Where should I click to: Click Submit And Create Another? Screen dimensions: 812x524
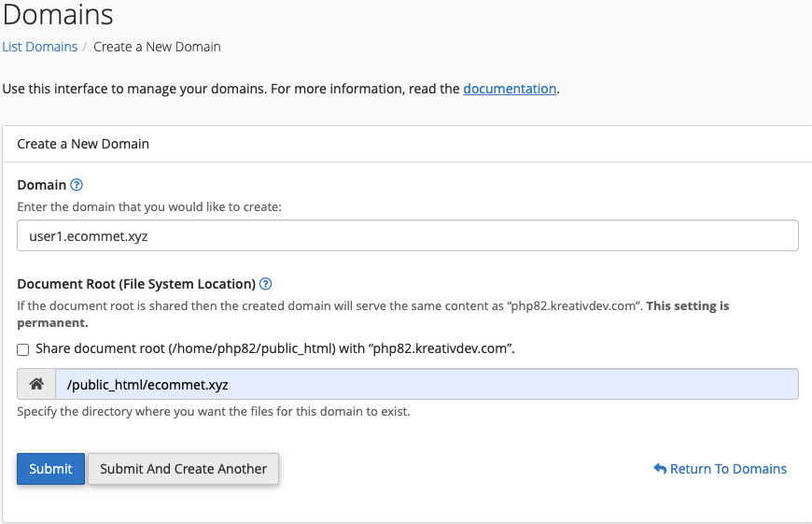(183, 469)
